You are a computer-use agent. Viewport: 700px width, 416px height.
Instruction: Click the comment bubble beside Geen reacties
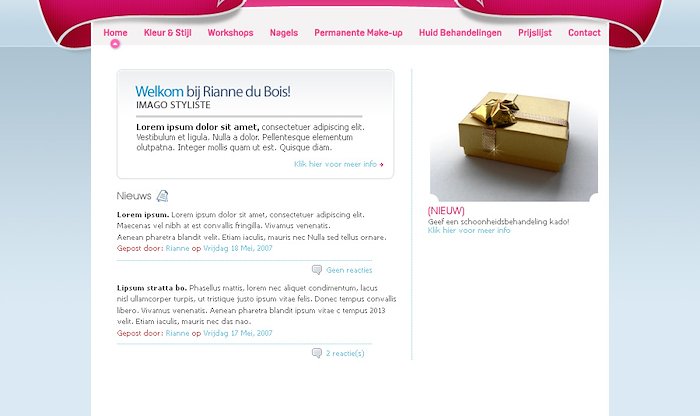(x=317, y=270)
